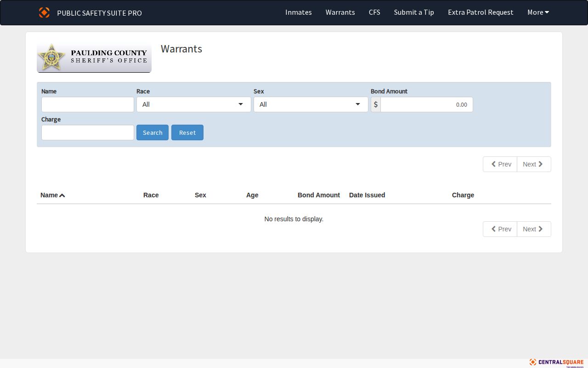Click the upper Prev pagination button
The width and height of the screenshot is (588, 368).
[x=500, y=164]
